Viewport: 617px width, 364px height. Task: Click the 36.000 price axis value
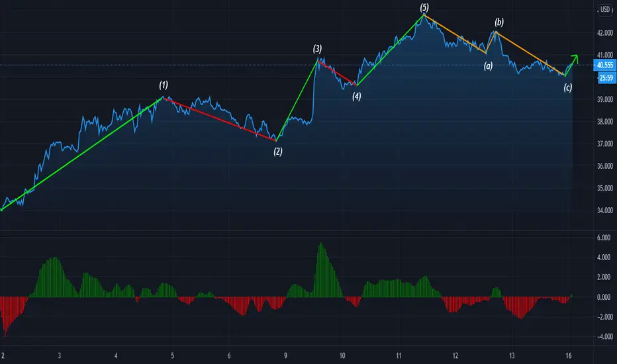click(x=605, y=166)
